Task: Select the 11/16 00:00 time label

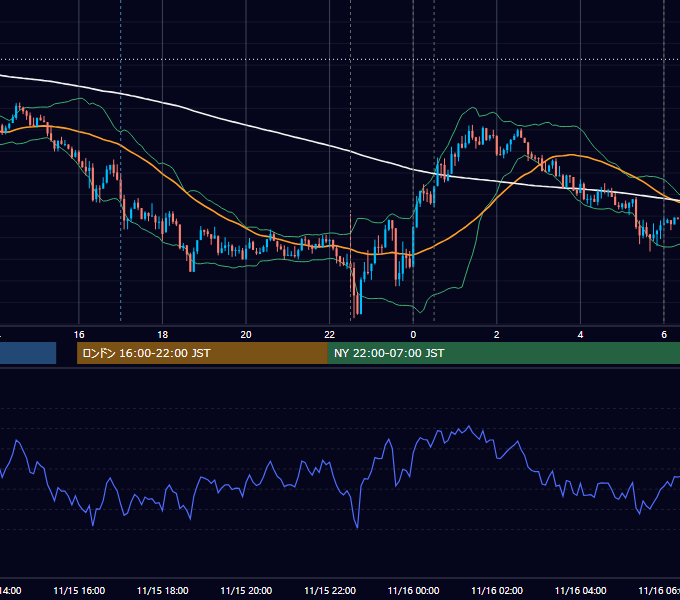Action: click(x=413, y=590)
